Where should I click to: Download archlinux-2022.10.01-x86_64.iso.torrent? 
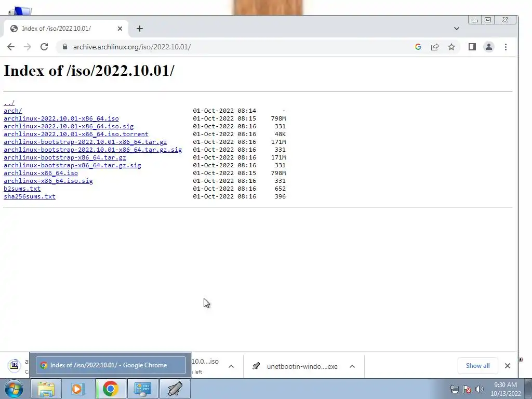pyautogui.click(x=76, y=134)
